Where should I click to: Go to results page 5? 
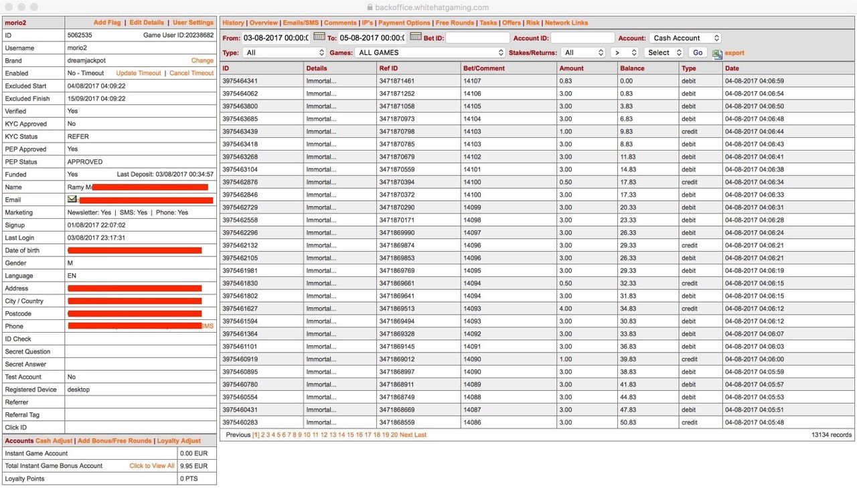pyautogui.click(x=279, y=435)
